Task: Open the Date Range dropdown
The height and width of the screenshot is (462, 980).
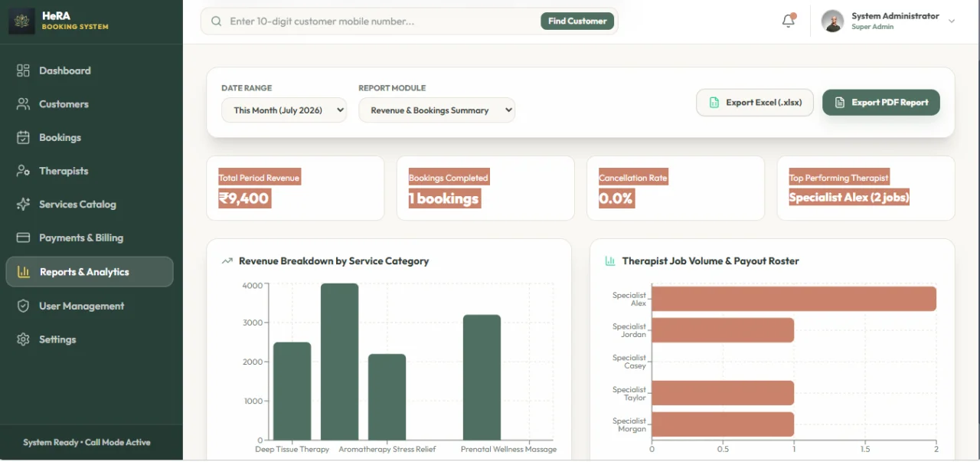Action: tap(284, 110)
